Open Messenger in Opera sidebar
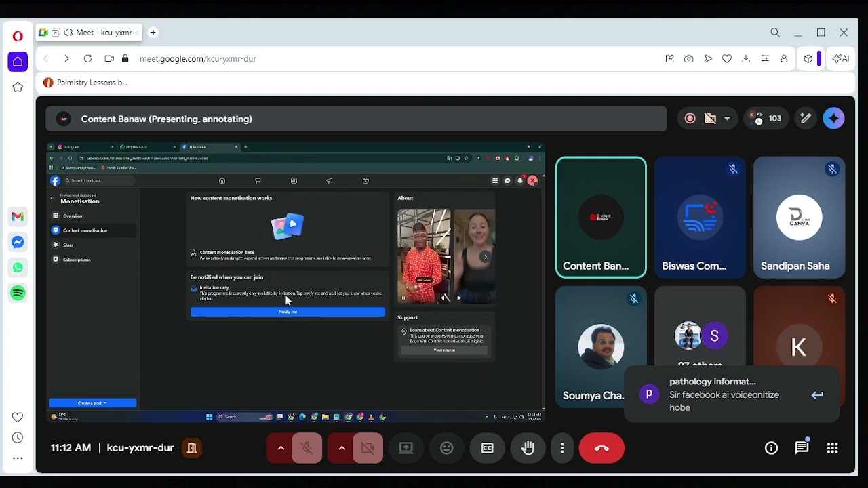The width and height of the screenshot is (868, 488). click(x=18, y=242)
